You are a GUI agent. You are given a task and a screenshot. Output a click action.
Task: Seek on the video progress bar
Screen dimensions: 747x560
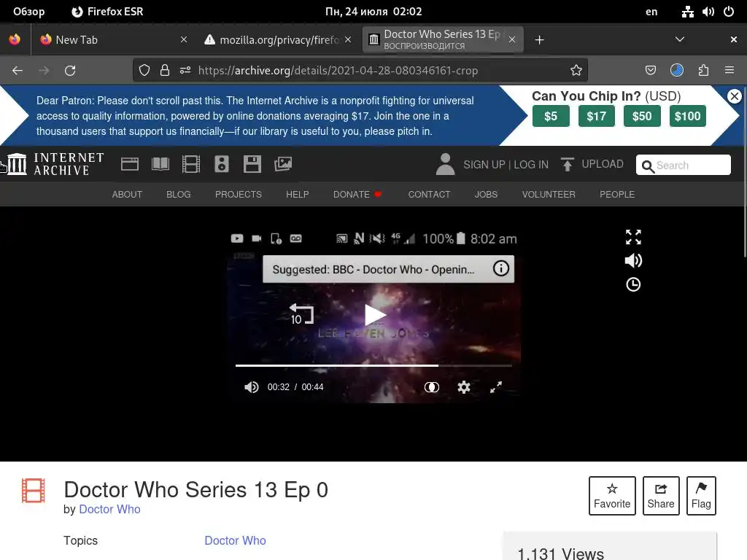click(x=373, y=365)
